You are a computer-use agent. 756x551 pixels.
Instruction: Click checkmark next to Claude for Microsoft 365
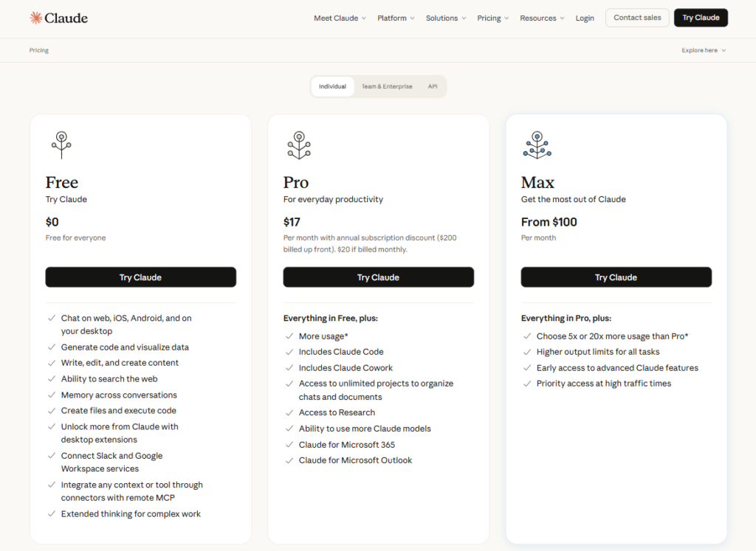tap(289, 445)
